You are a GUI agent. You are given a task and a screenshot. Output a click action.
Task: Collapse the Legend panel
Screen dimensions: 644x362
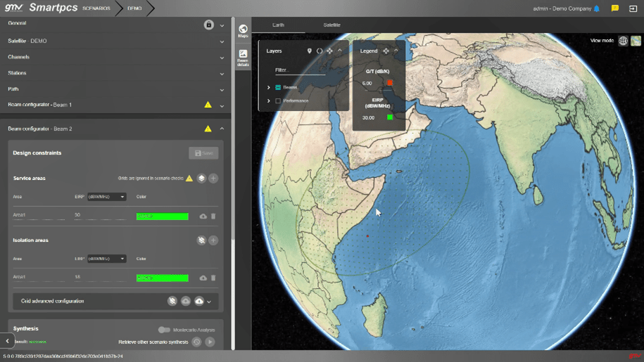click(396, 51)
